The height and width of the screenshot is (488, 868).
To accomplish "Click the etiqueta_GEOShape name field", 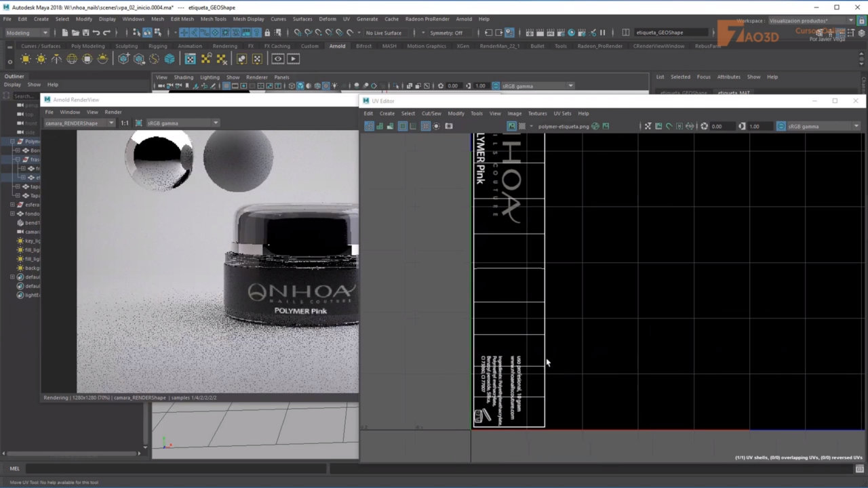I will coord(670,33).
